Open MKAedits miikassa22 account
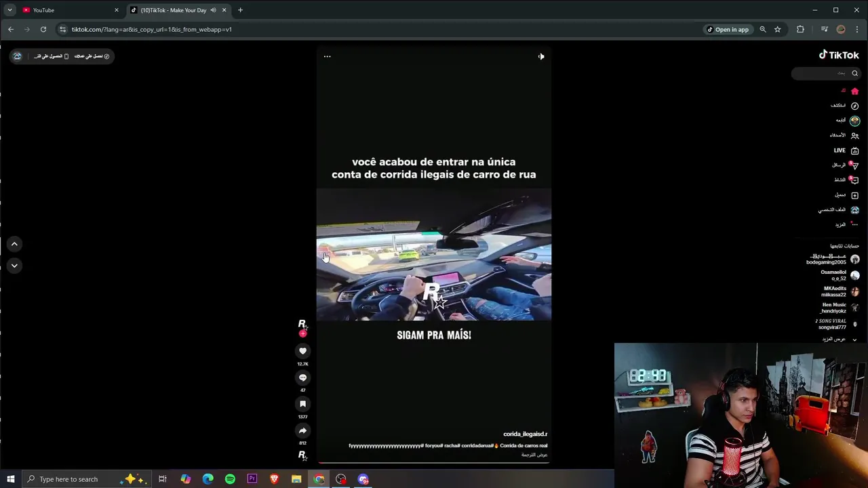The image size is (868, 488). (840, 291)
